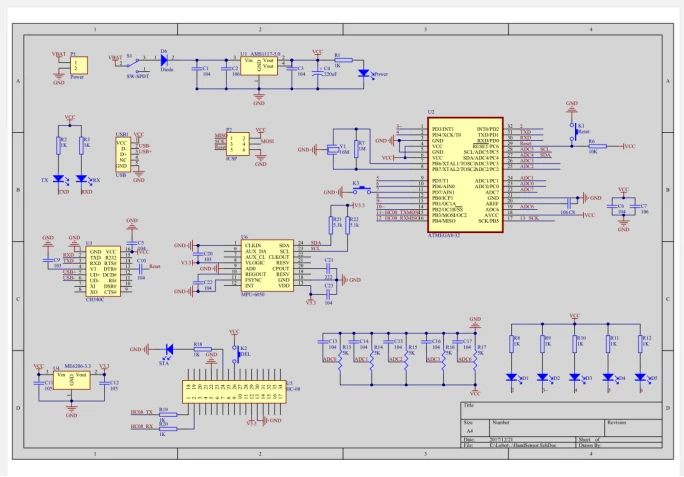Select resistor R2 above TX LED
The width and height of the screenshot is (684, 477).
pos(58,146)
